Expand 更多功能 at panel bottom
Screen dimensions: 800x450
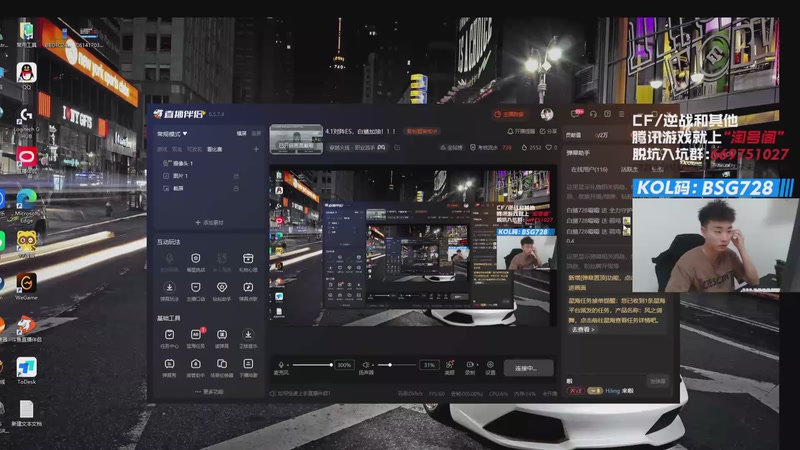209,392
